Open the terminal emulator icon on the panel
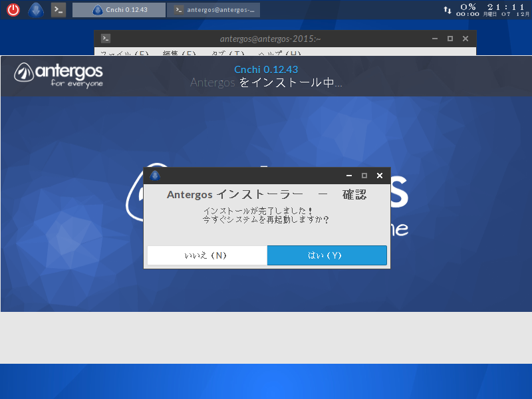Screen dimensions: 532x399 click(57, 9)
